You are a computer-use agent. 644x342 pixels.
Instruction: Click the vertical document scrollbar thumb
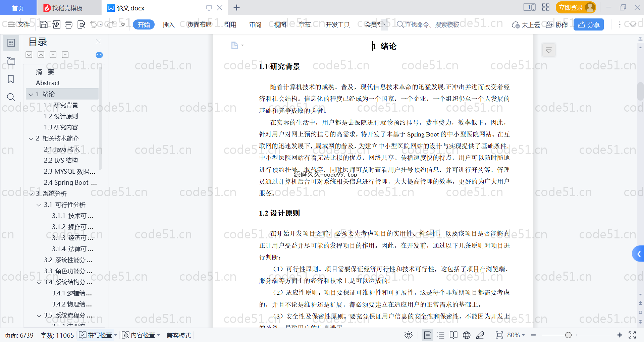click(x=640, y=91)
